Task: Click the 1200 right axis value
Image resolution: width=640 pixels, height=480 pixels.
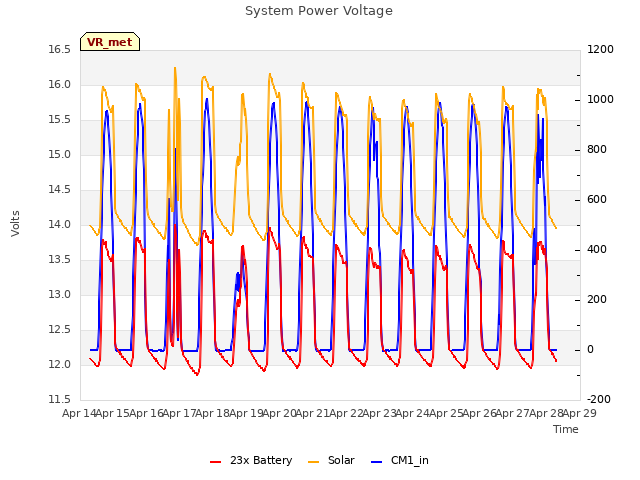Action: pyautogui.click(x=600, y=50)
